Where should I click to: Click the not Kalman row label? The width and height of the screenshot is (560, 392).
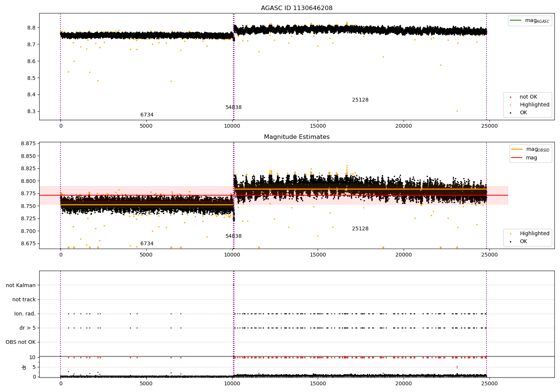(21, 286)
